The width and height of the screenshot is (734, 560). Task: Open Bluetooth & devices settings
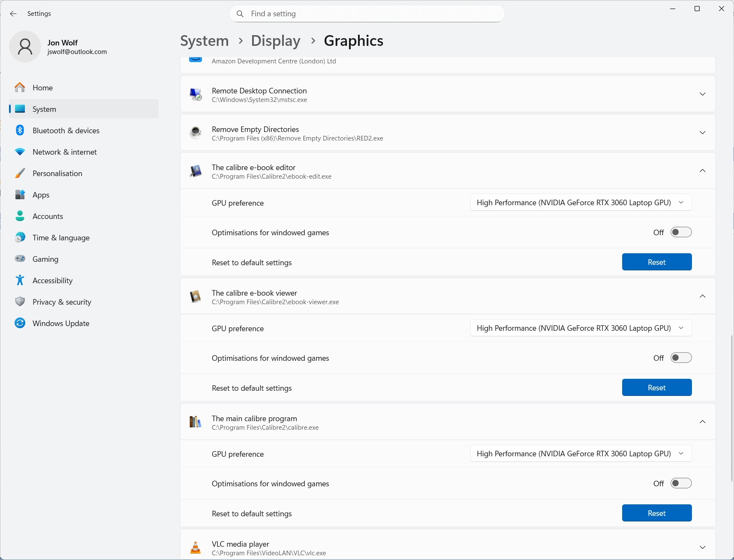tap(66, 131)
